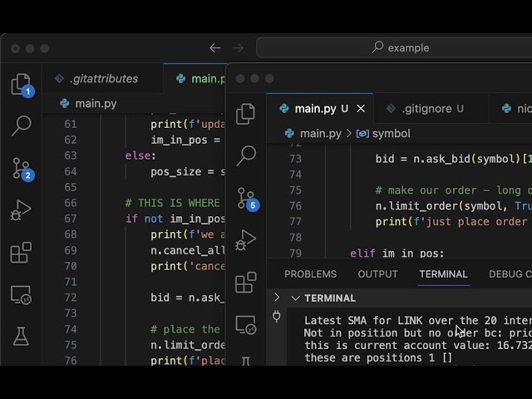532x399 pixels.
Task: Click 'if not im_in_pos' on line 67
Action: tap(175, 219)
